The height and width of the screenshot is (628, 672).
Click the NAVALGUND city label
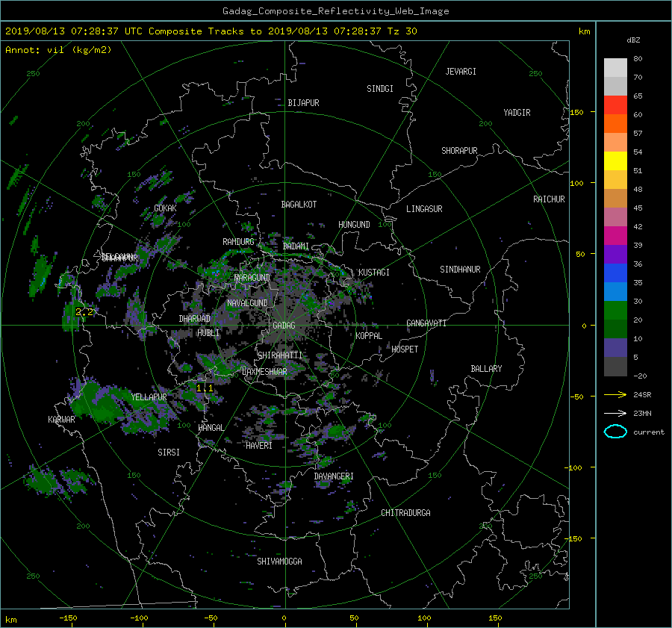pyautogui.click(x=247, y=303)
